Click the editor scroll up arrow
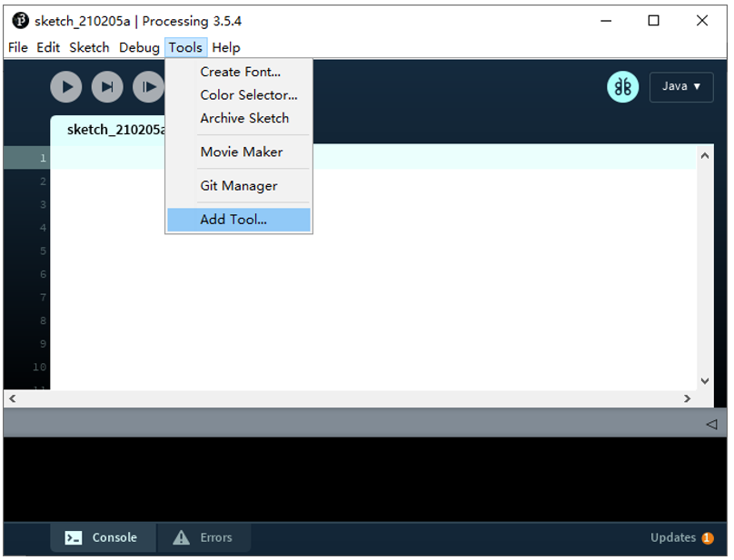This screenshot has width=734, height=560. (705, 156)
